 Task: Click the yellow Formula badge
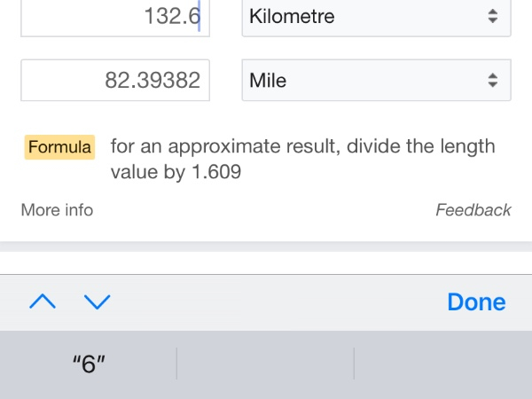[60, 147]
